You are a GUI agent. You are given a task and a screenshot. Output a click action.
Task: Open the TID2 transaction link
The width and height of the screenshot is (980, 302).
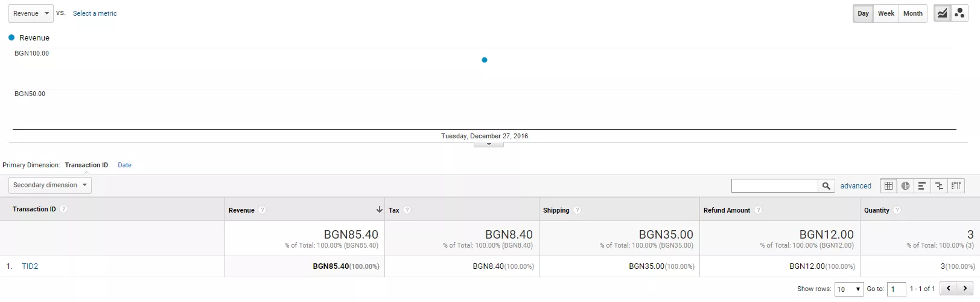pyautogui.click(x=30, y=266)
